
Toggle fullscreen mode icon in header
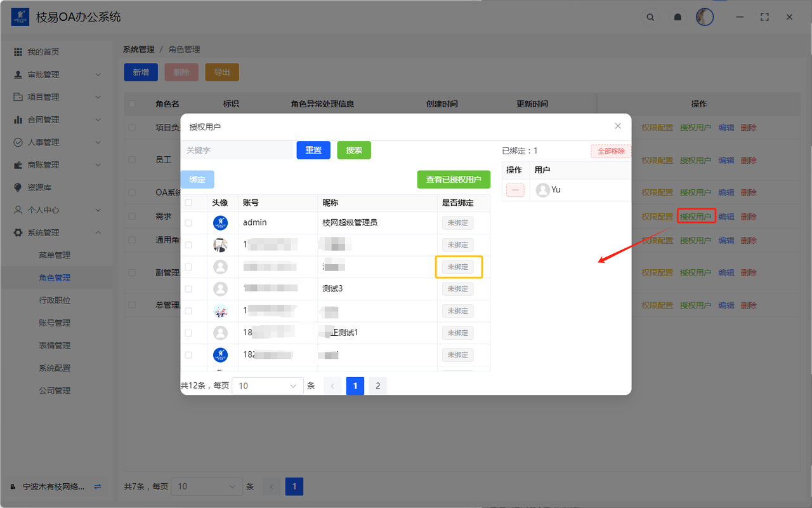click(764, 17)
